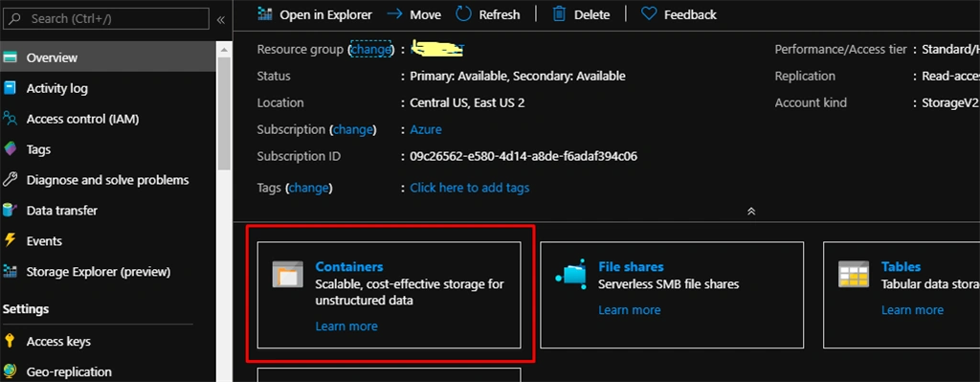Click the Access keys key icon
The width and height of the screenshot is (980, 382).
coord(10,342)
